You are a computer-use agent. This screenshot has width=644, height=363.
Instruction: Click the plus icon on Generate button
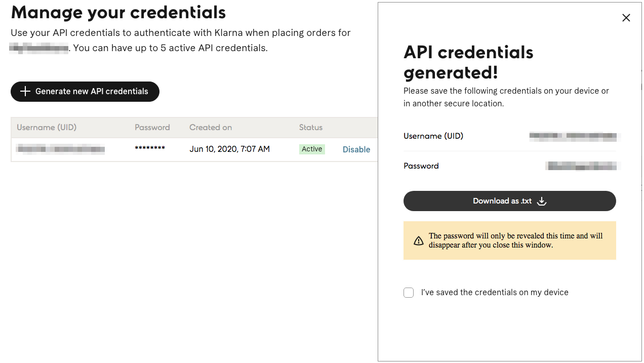25,92
